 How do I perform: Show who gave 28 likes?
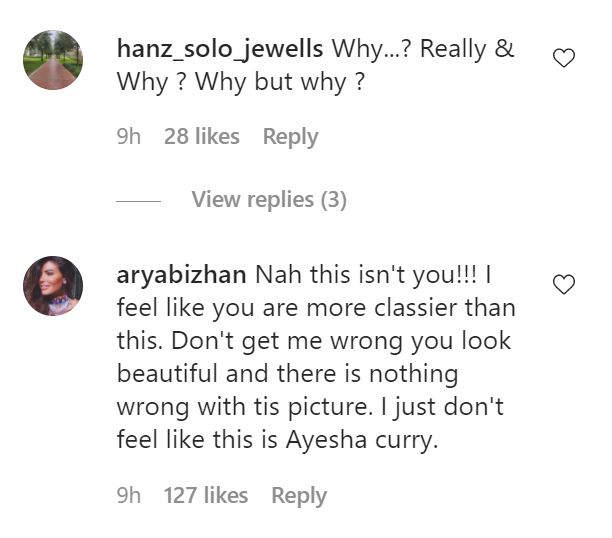tap(201, 137)
